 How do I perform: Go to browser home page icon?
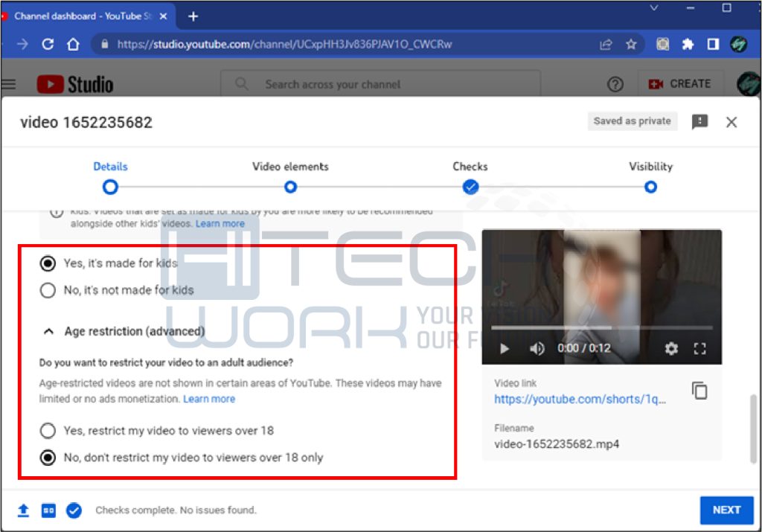click(x=74, y=45)
